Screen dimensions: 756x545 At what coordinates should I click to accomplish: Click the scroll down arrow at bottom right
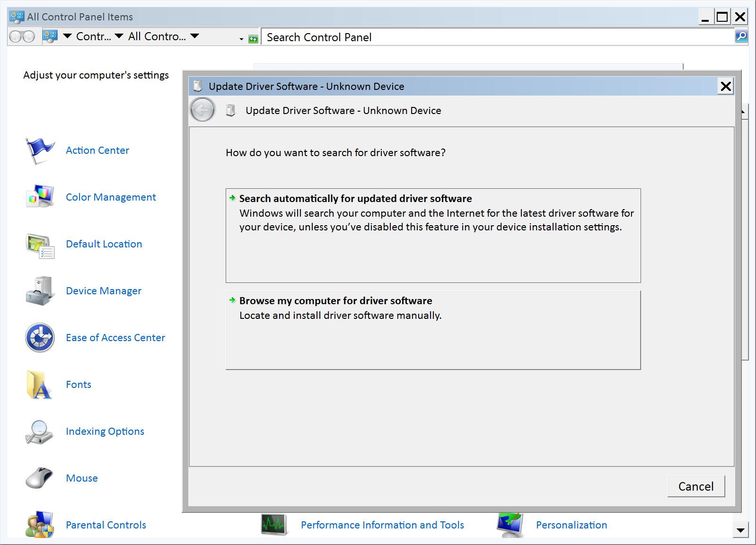pos(740,530)
